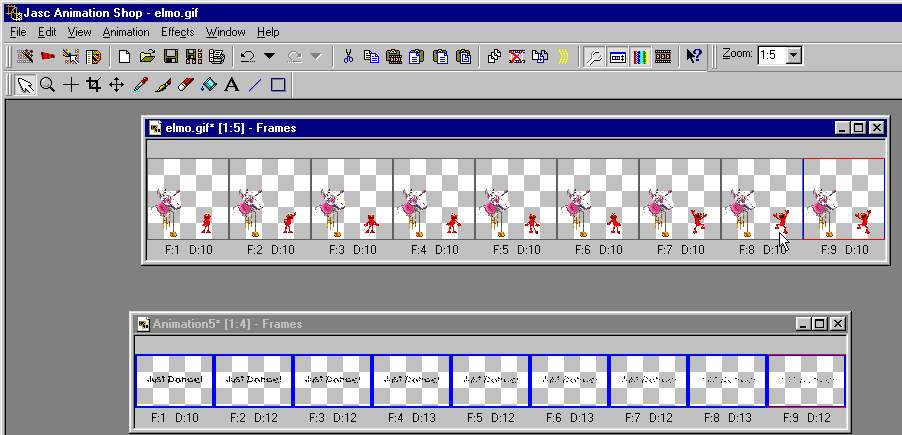This screenshot has height=435, width=902.
Task: Click the printer-style icon after the save icons
Action: 217,56
